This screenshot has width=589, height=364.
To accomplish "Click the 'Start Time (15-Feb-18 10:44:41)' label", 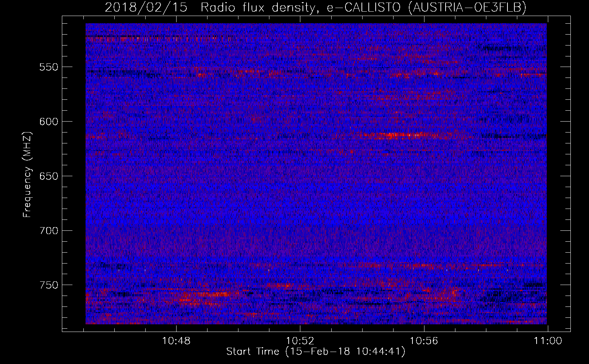I will 316,352.
